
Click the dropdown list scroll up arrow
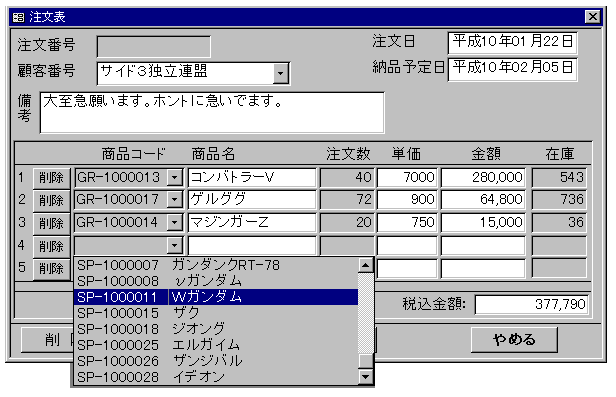(x=366, y=265)
